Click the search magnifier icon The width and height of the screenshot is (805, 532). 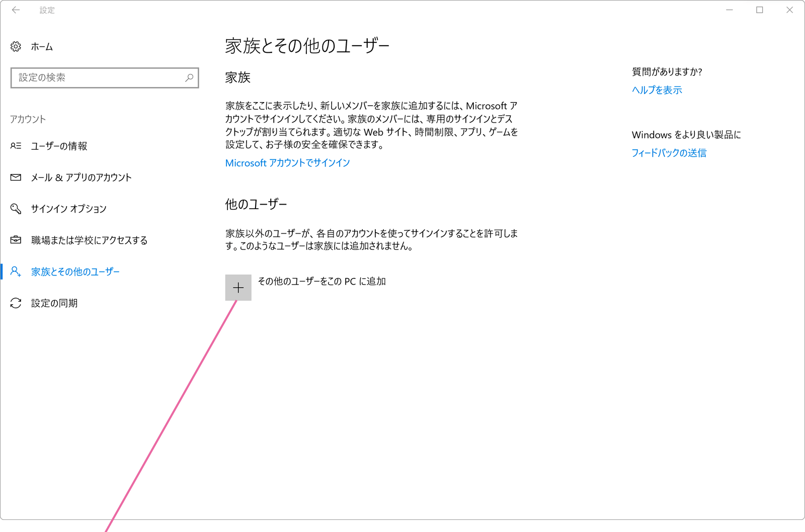coord(189,78)
